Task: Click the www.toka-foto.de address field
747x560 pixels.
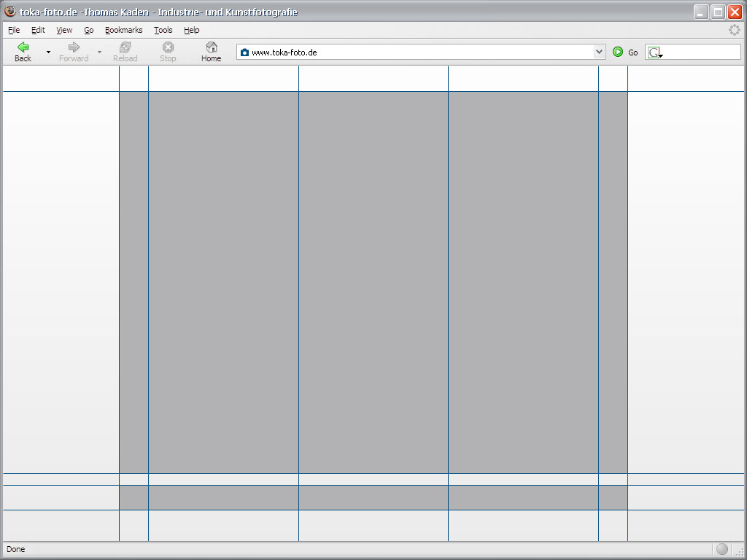Action: pyautogui.click(x=416, y=52)
